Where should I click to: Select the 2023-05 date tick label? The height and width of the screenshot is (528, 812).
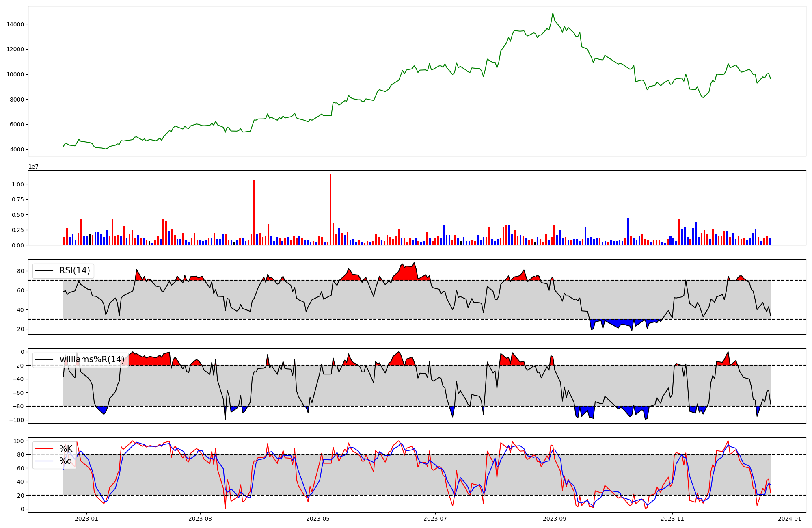pos(318,519)
